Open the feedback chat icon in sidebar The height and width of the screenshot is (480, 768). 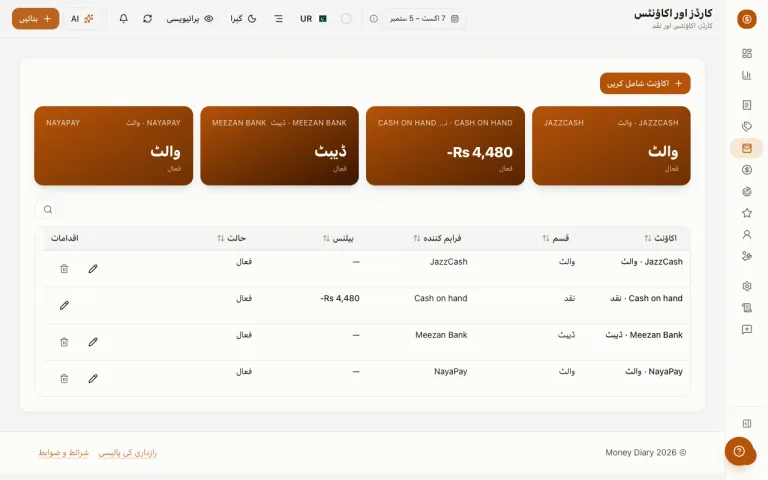(746, 329)
